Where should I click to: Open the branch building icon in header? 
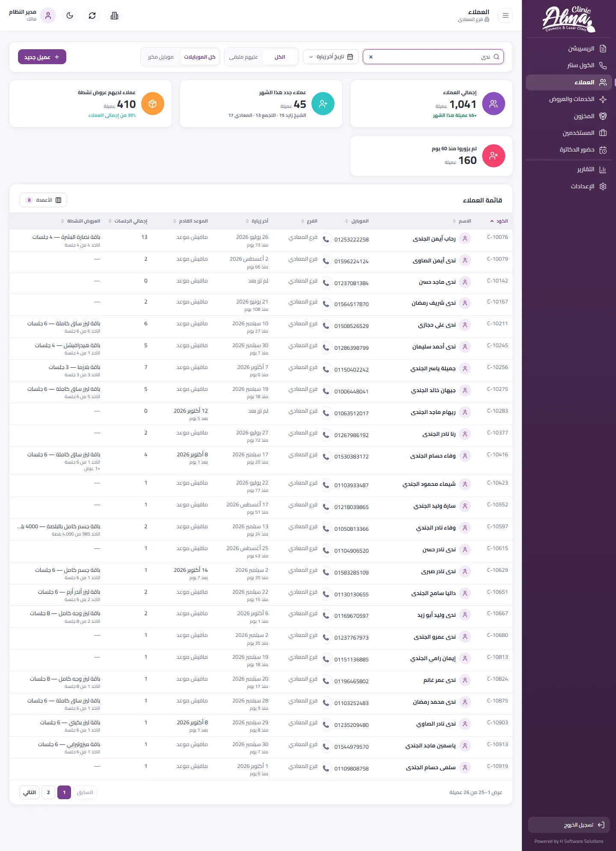114,16
